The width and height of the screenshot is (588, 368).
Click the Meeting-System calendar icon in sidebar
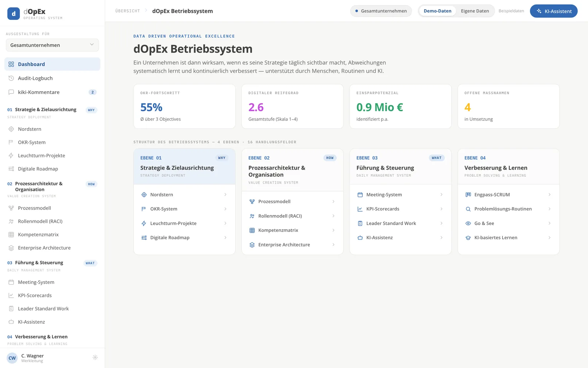point(11,282)
